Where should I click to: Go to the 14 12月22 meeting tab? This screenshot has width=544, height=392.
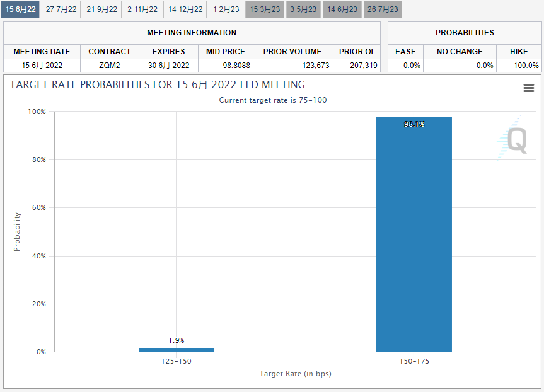(185, 9)
